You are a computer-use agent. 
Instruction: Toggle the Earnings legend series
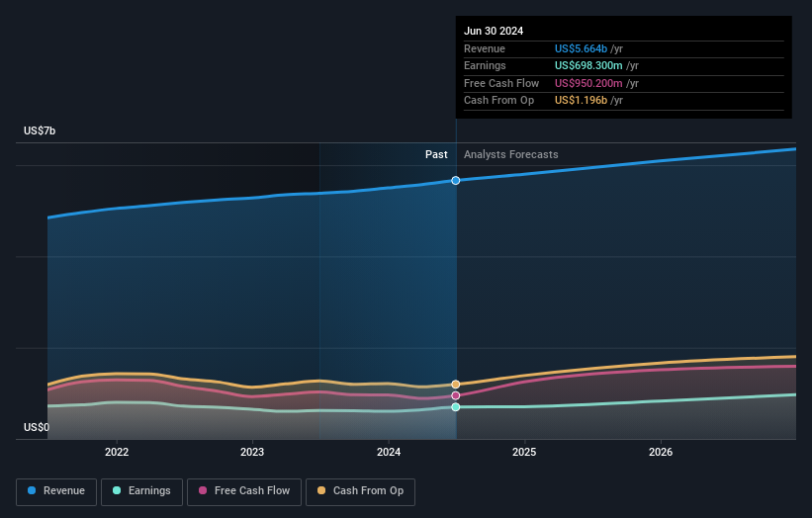point(141,491)
